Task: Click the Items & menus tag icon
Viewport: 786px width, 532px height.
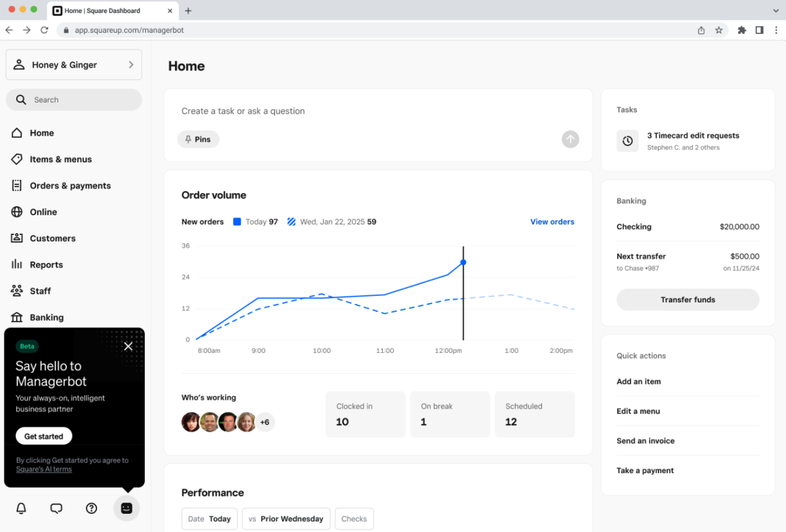Action: (x=17, y=159)
